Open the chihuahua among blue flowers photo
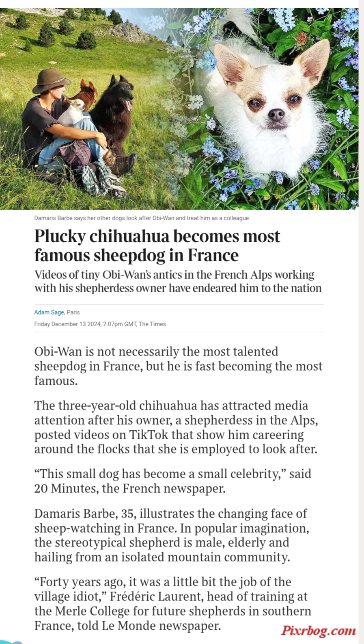Image resolution: width=364 pixels, height=644 pixels. click(269, 109)
